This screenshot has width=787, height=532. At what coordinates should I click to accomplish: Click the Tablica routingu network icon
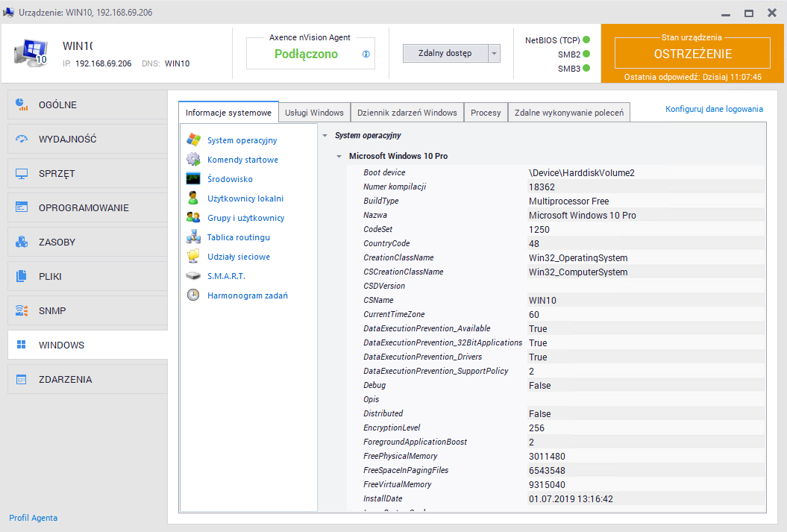click(194, 237)
